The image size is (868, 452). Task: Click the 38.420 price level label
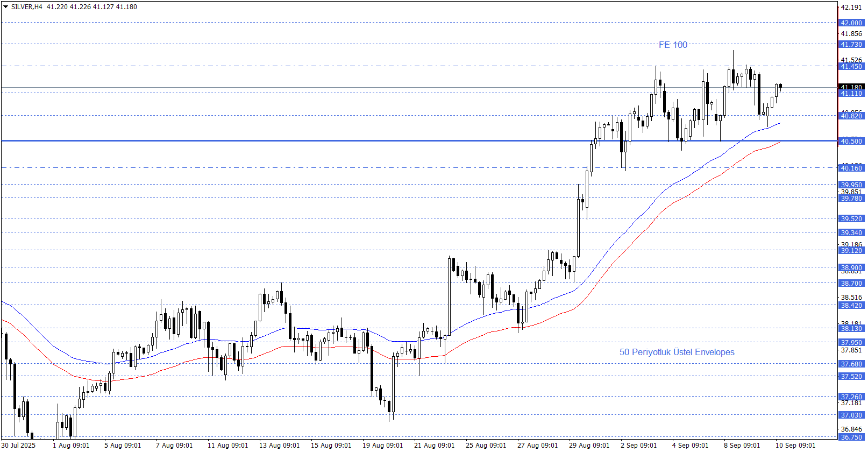tap(851, 306)
